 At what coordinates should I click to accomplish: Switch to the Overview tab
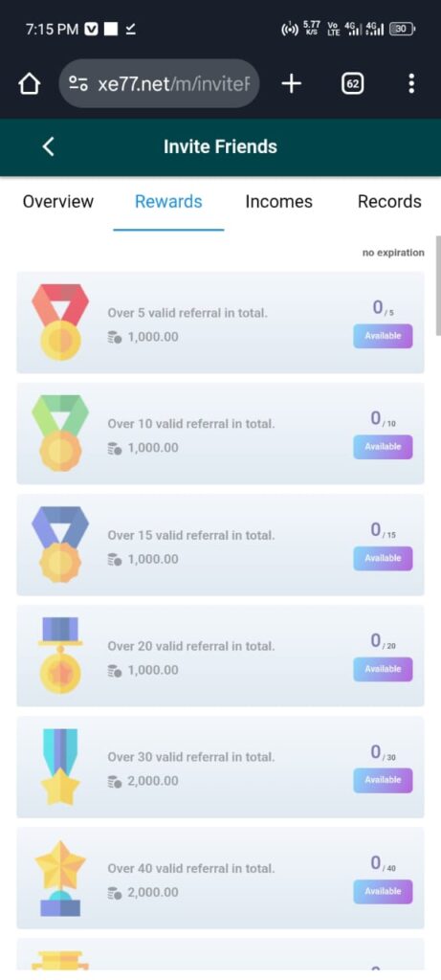58,201
